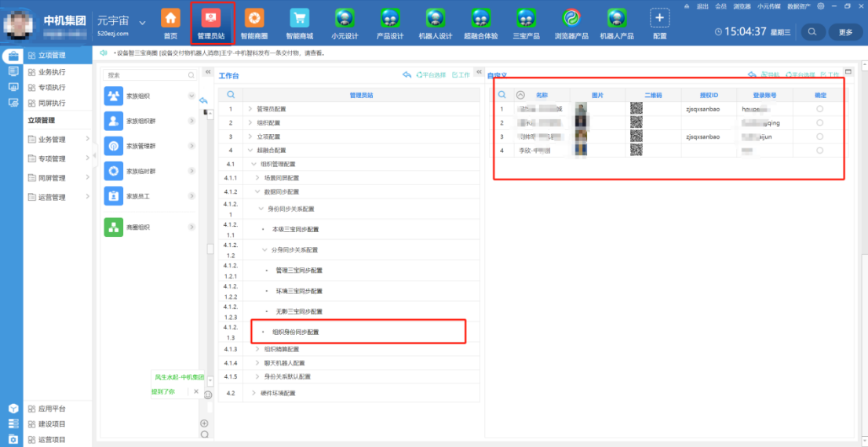
Task: Click the 更多 button
Action: click(845, 32)
